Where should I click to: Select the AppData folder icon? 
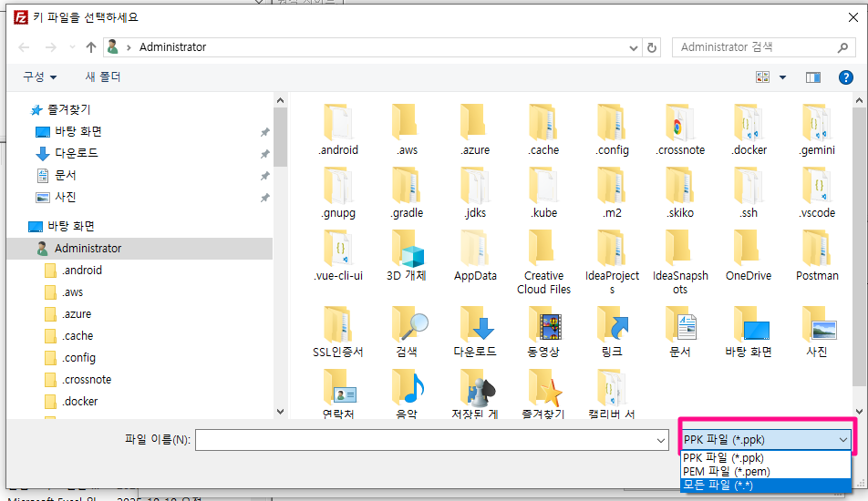474,249
